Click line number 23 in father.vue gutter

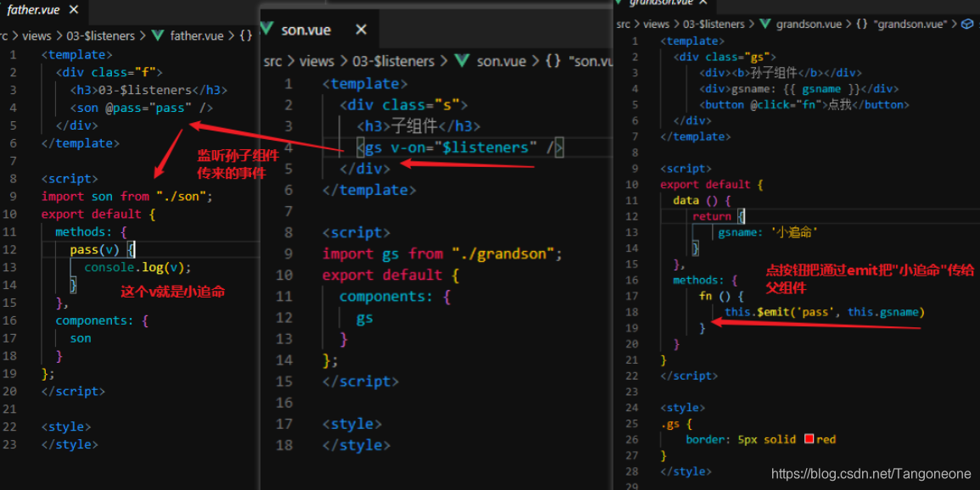pos(9,444)
